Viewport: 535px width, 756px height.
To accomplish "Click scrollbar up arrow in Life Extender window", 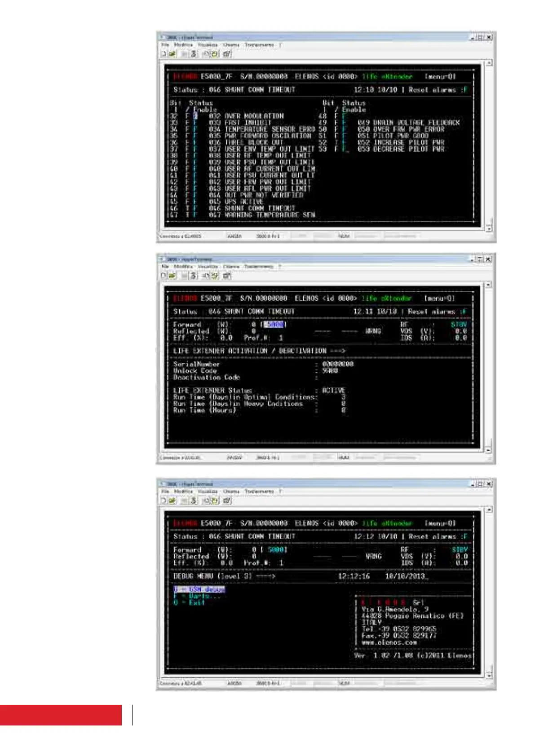I will (489, 285).
